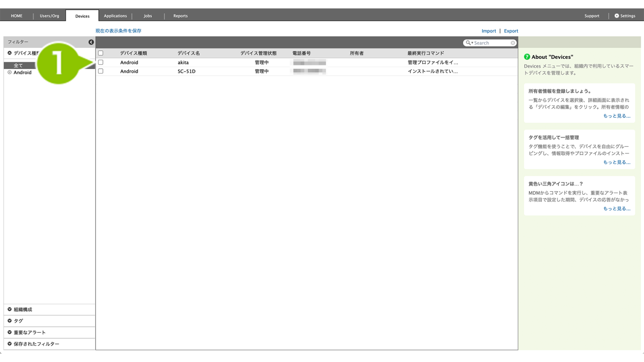Click the search magnifier icon
Viewport: 644px width, 362px height.
point(468,43)
